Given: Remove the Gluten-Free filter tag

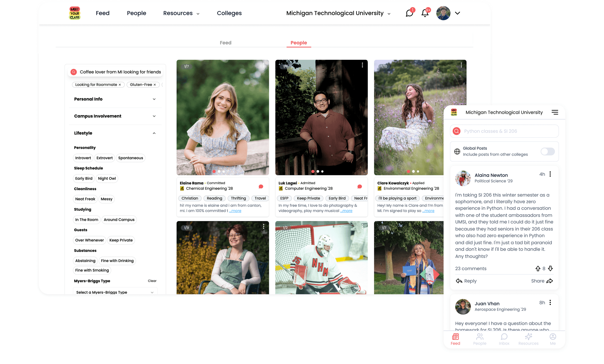Looking at the screenshot, I should [155, 85].
